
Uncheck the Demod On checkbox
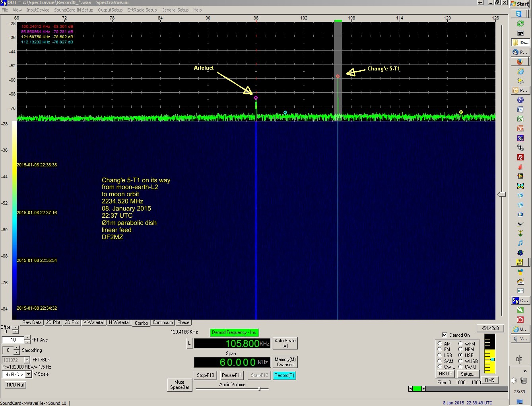445,335
